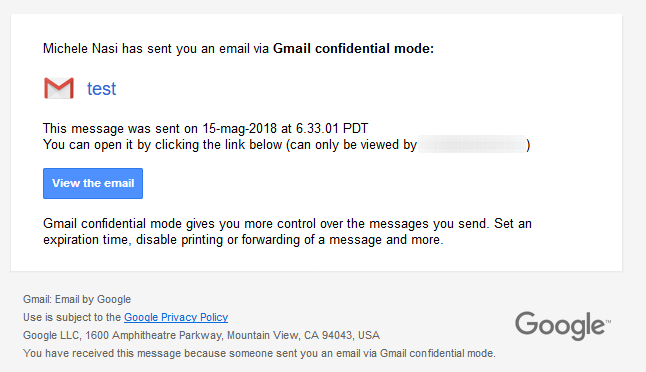Click the trademark symbol beside the Google logo
Screen dimensions: 646x372
[608, 321]
